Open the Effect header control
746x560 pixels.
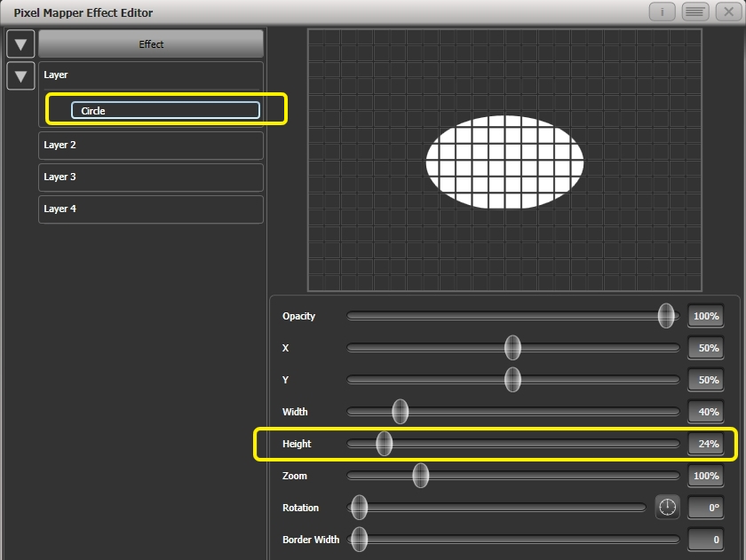[x=150, y=43]
